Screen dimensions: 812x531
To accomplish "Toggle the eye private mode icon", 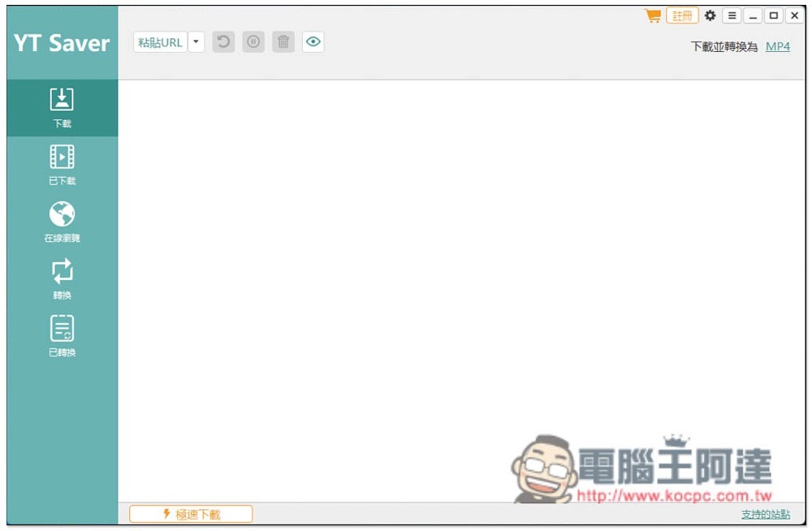I will 313,42.
